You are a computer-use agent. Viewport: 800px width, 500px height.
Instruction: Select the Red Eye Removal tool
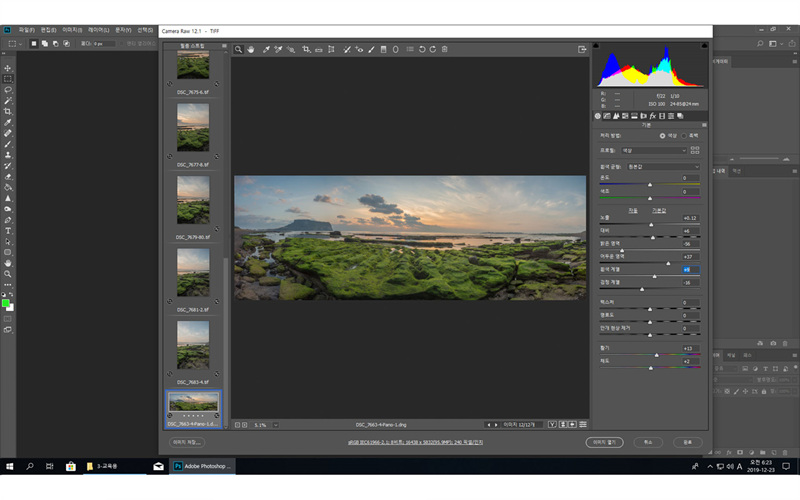click(x=359, y=49)
